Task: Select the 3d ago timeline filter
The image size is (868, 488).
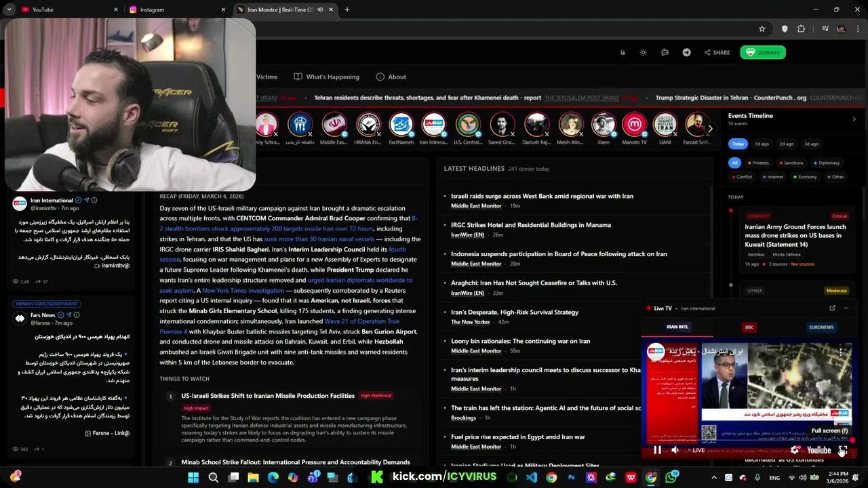Action: click(x=811, y=144)
